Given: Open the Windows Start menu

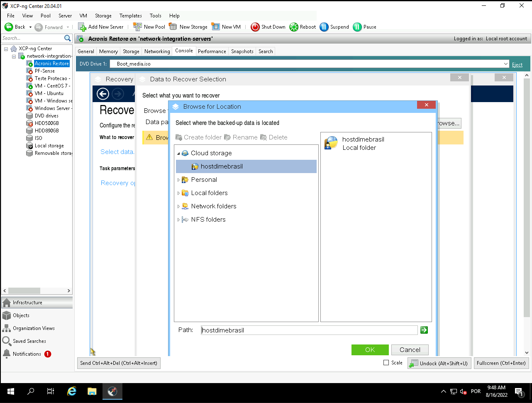Looking at the screenshot, I should tap(10, 391).
